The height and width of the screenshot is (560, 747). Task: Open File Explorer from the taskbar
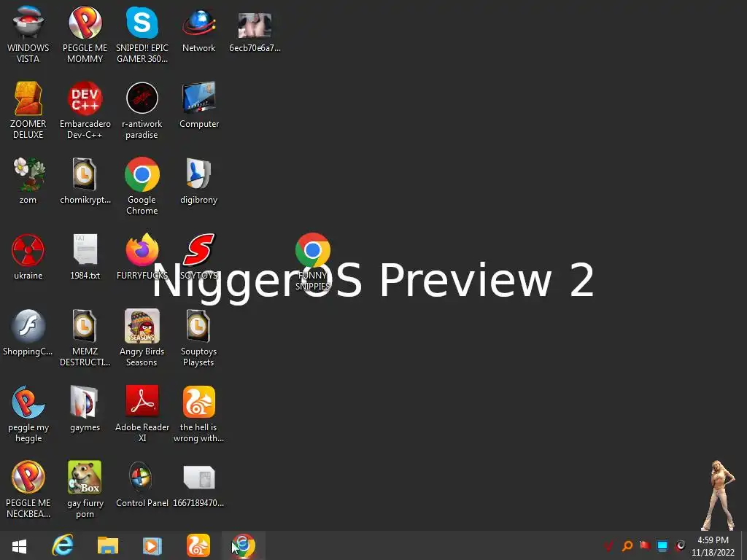pyautogui.click(x=108, y=545)
